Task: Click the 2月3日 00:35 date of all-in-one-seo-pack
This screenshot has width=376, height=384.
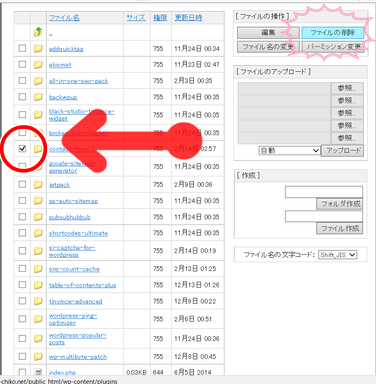Action: pyautogui.click(x=193, y=81)
